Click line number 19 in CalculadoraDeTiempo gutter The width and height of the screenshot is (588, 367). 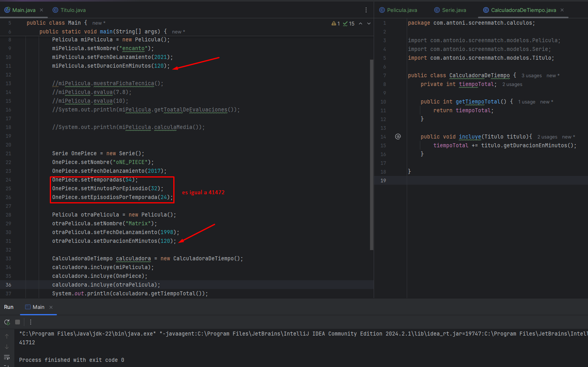pos(383,180)
